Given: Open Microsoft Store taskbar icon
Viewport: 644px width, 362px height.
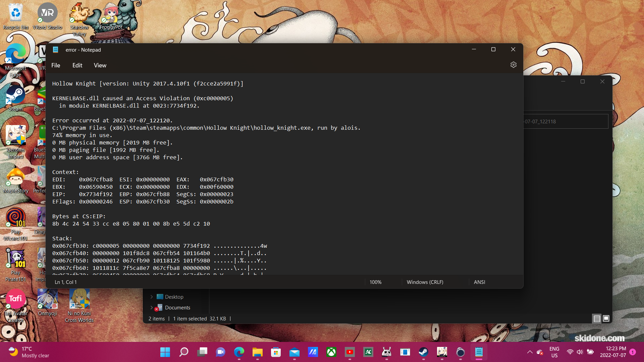Looking at the screenshot, I should (276, 352).
